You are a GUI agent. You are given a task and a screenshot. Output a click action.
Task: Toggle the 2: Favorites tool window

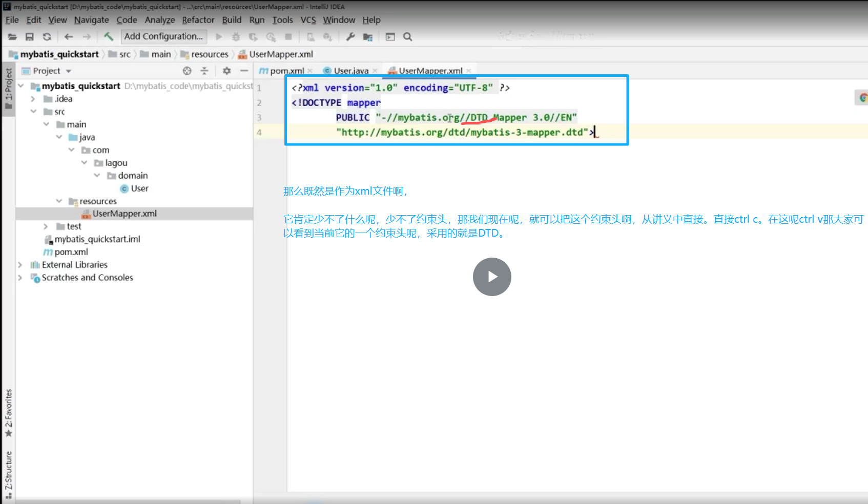point(8,413)
